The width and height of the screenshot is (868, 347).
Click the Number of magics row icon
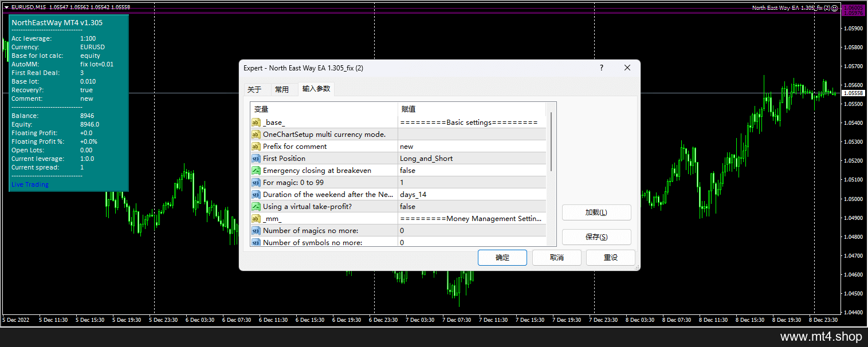coord(256,231)
